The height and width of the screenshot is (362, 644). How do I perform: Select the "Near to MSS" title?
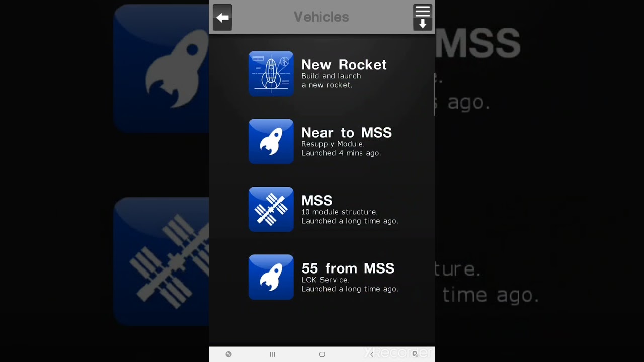click(347, 133)
